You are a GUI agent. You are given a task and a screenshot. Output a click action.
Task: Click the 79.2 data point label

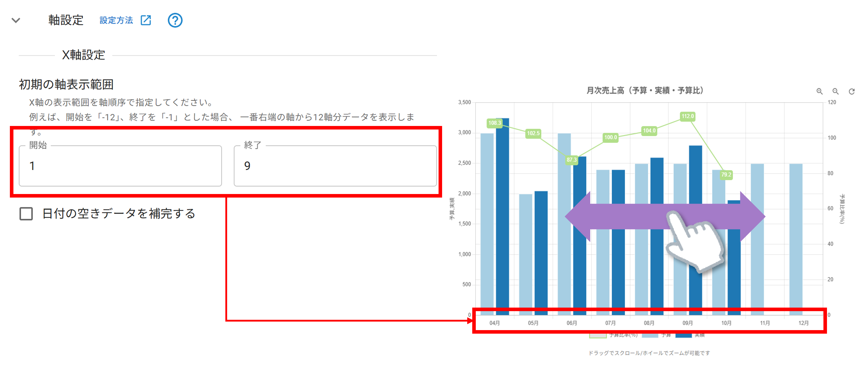(x=726, y=175)
